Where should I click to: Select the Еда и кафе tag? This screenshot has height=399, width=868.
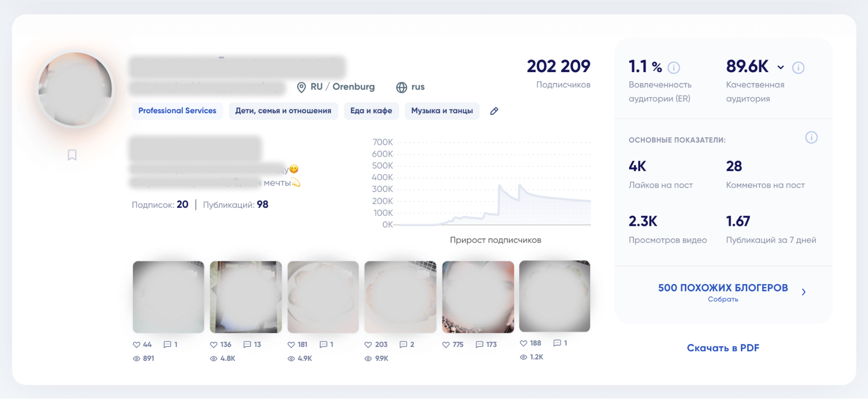point(371,111)
